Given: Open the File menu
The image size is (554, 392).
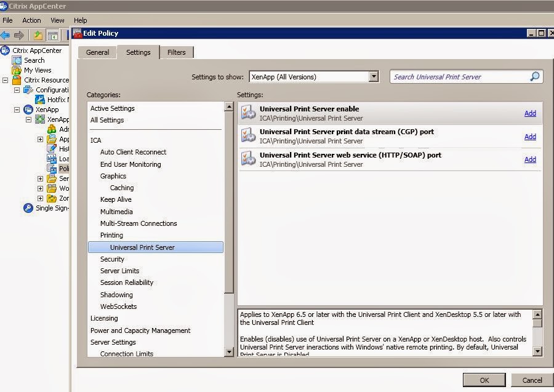Looking at the screenshot, I should [x=7, y=20].
